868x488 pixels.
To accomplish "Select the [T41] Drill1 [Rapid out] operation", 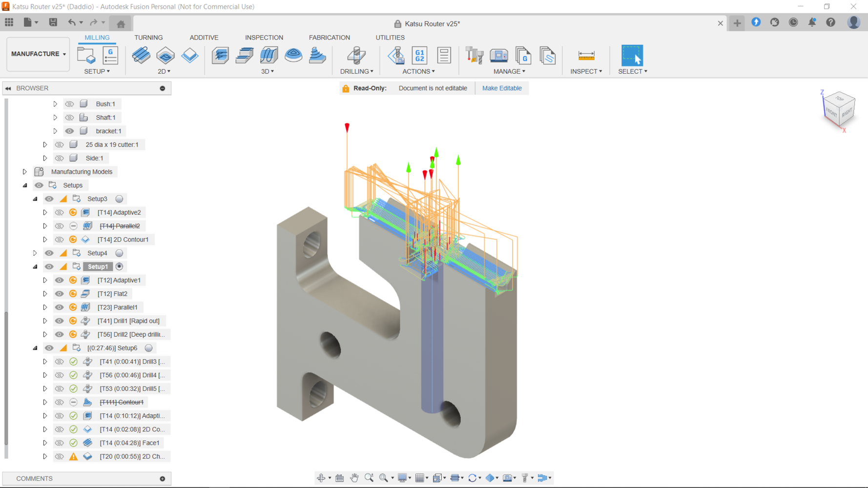I will pos(128,321).
